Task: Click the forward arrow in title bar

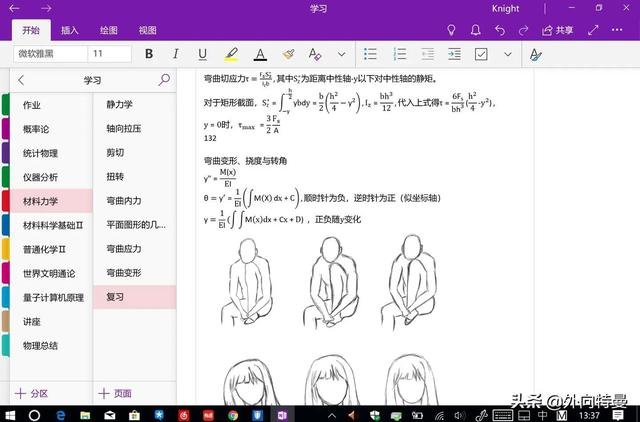Action: 46,9
